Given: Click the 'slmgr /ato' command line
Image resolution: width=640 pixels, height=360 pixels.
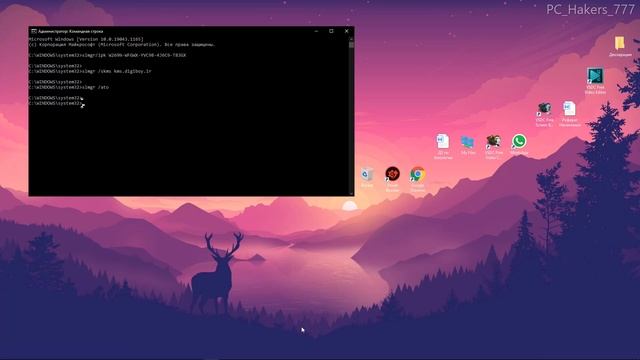Looking at the screenshot, I should pyautogui.click(x=69, y=87).
